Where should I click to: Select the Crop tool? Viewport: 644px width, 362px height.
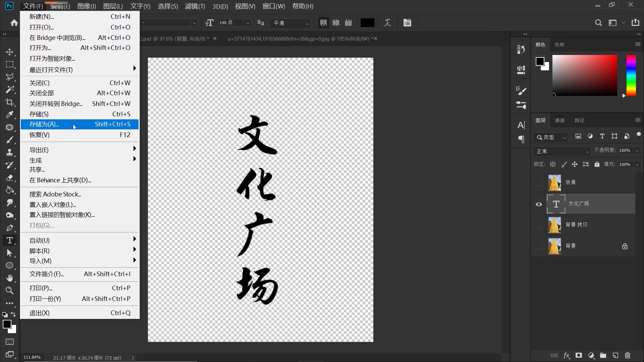[x=10, y=102]
